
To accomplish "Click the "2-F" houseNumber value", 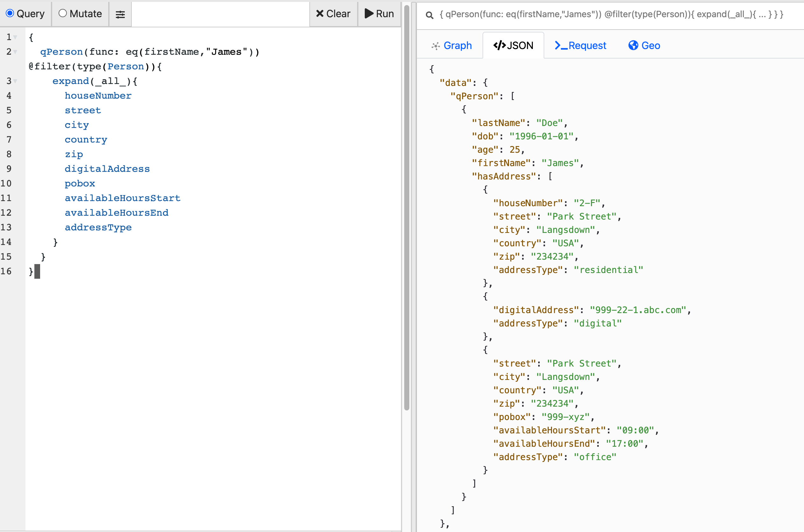I will (x=587, y=203).
